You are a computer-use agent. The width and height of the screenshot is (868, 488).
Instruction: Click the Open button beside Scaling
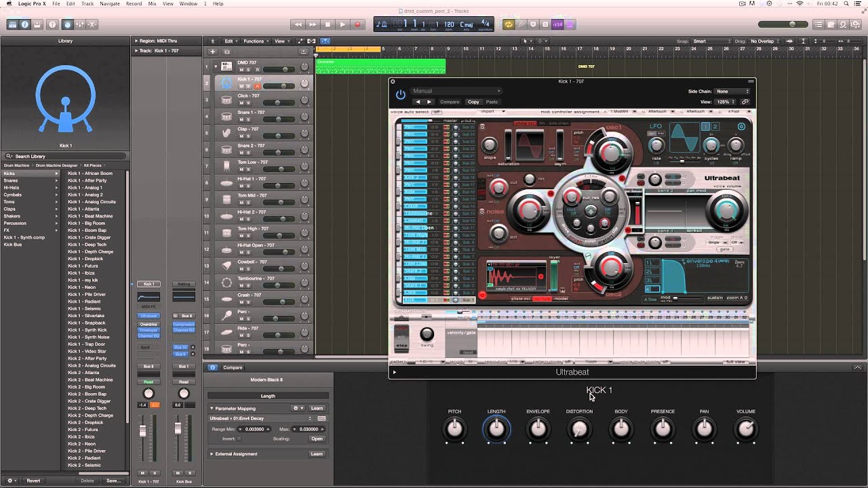pyautogui.click(x=317, y=439)
